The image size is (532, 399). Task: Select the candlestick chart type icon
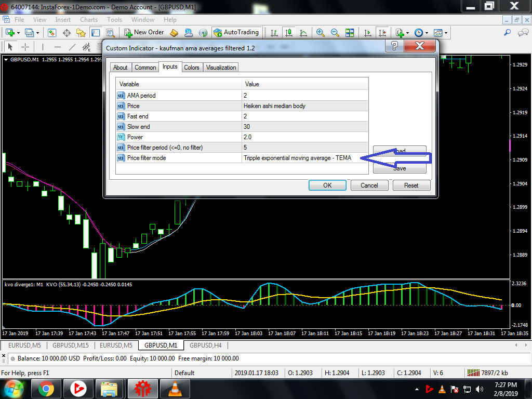point(289,33)
